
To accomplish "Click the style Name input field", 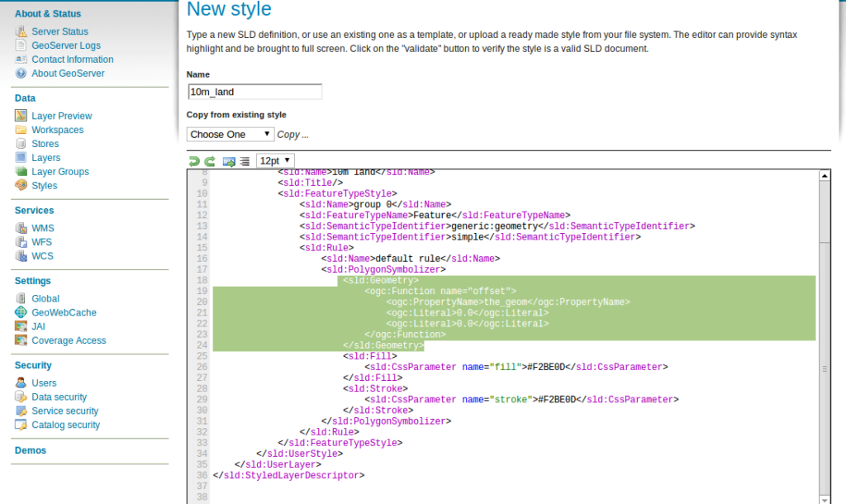I will click(254, 92).
